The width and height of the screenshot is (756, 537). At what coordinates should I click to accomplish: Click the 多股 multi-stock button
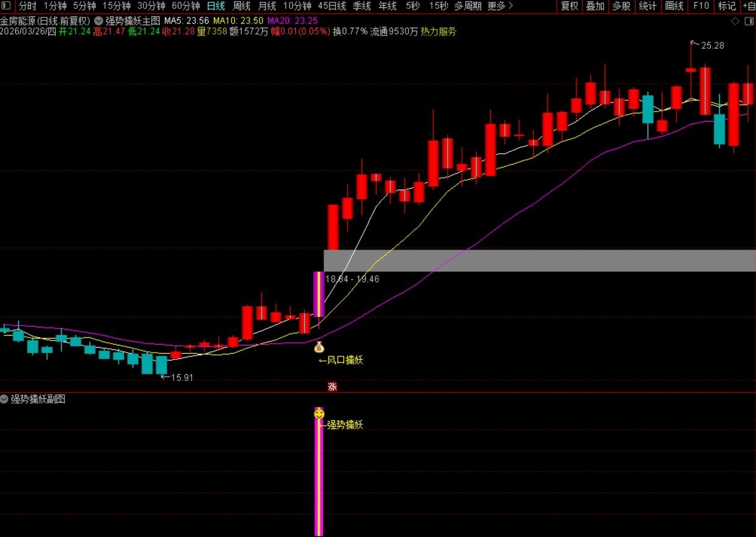621,6
